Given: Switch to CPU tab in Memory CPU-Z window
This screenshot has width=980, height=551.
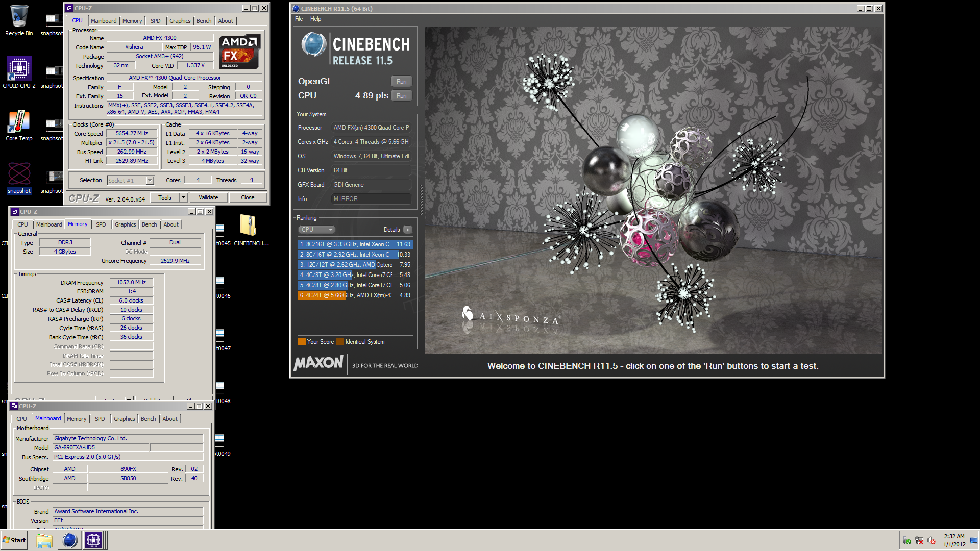Looking at the screenshot, I should click(x=22, y=224).
